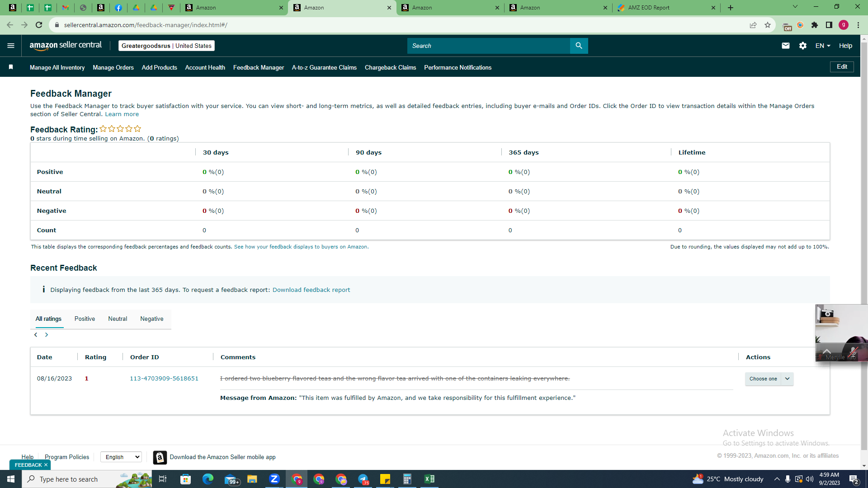Select the Negative ratings tab
Image resolution: width=868 pixels, height=488 pixels.
[152, 319]
